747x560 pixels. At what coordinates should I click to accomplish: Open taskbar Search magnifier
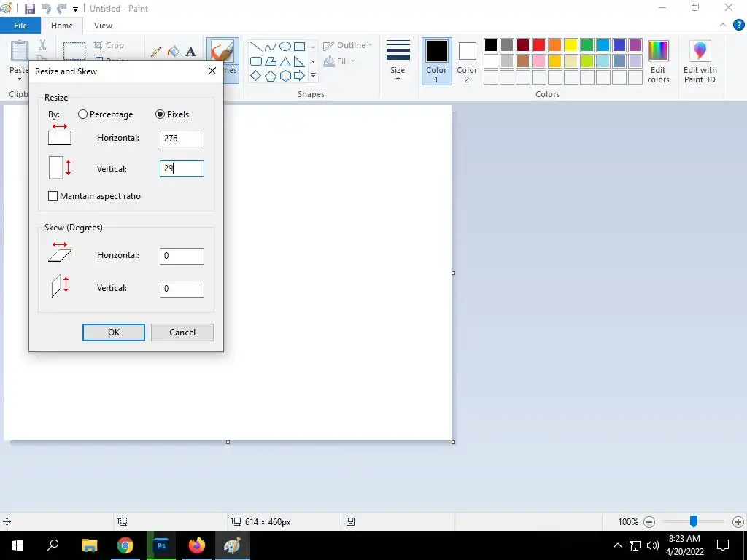click(x=53, y=545)
